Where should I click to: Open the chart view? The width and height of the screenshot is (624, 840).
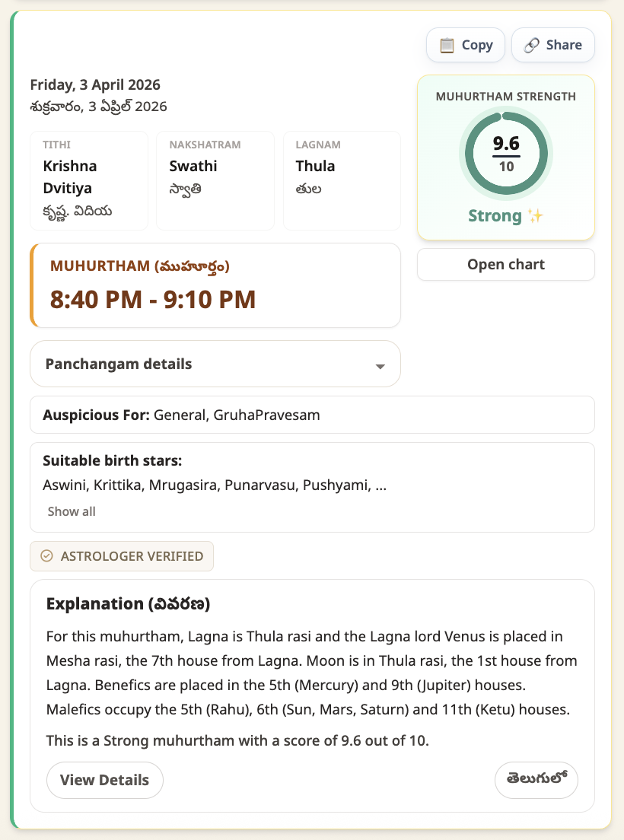coord(505,264)
